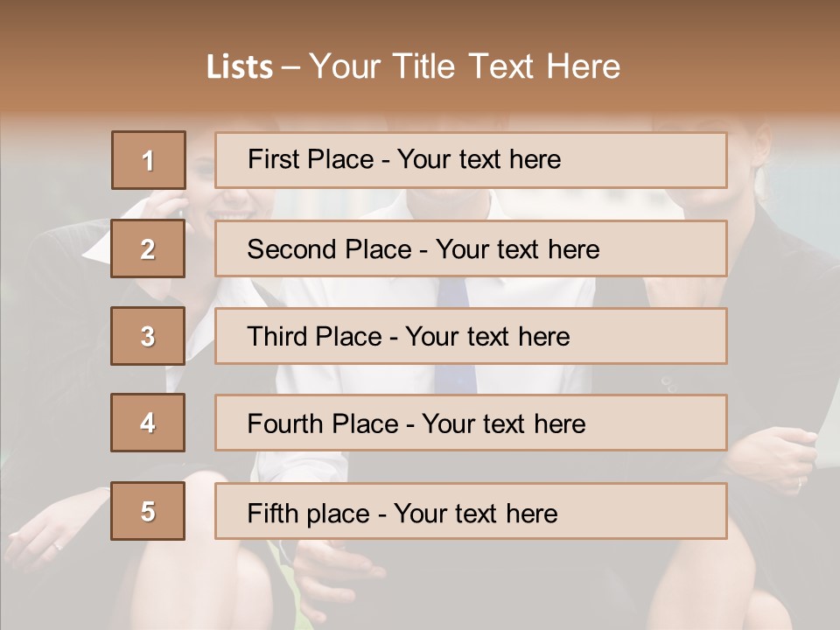Viewport: 840px width, 630px height.
Task: Click the empty brown header band above the title
Action: (x=420, y=22)
